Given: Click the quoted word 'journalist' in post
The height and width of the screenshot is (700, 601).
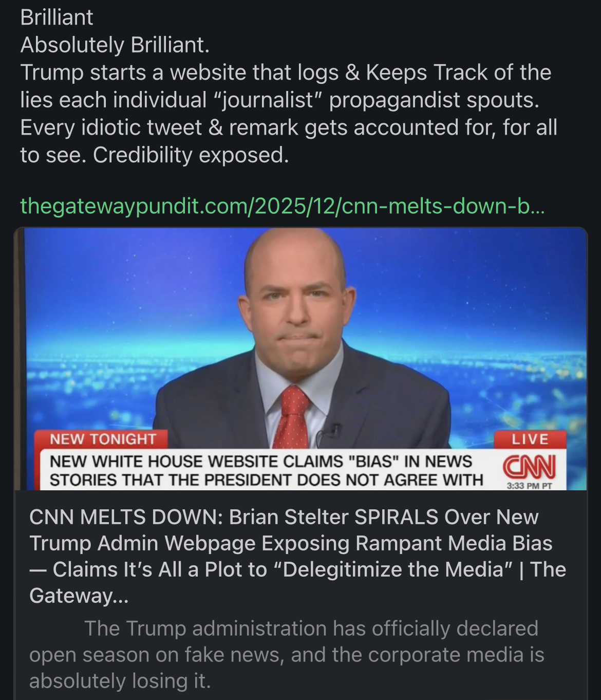Looking at the screenshot, I should 267,100.
